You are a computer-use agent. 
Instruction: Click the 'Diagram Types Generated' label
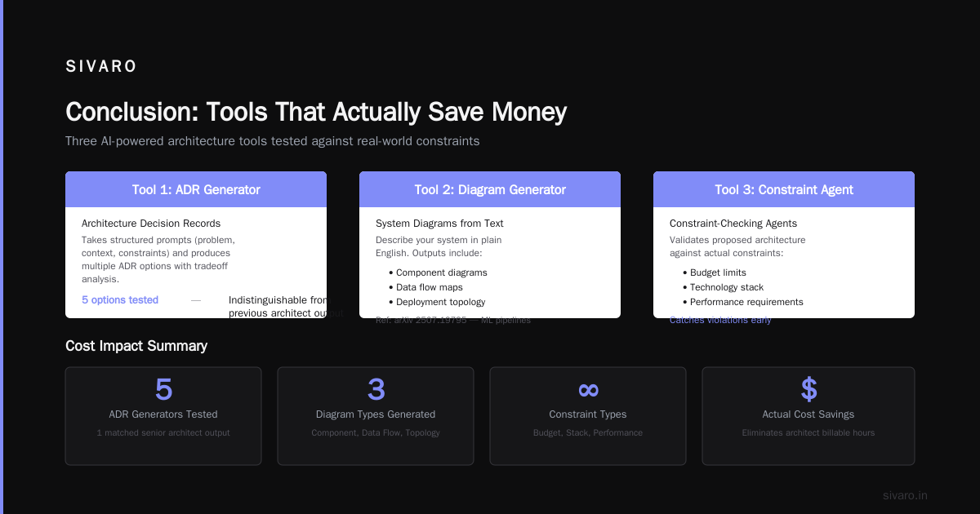click(x=376, y=414)
